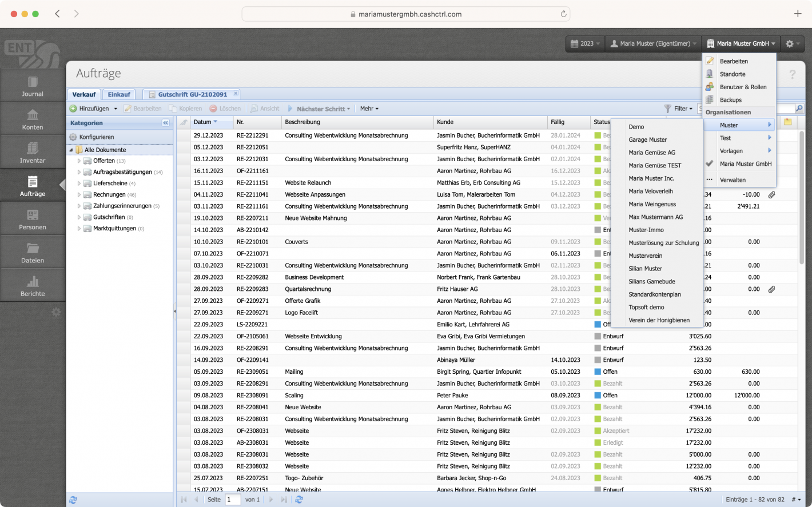This screenshot has width=812, height=507.
Task: Select the Standardkontenplan organization
Action: coord(653,294)
